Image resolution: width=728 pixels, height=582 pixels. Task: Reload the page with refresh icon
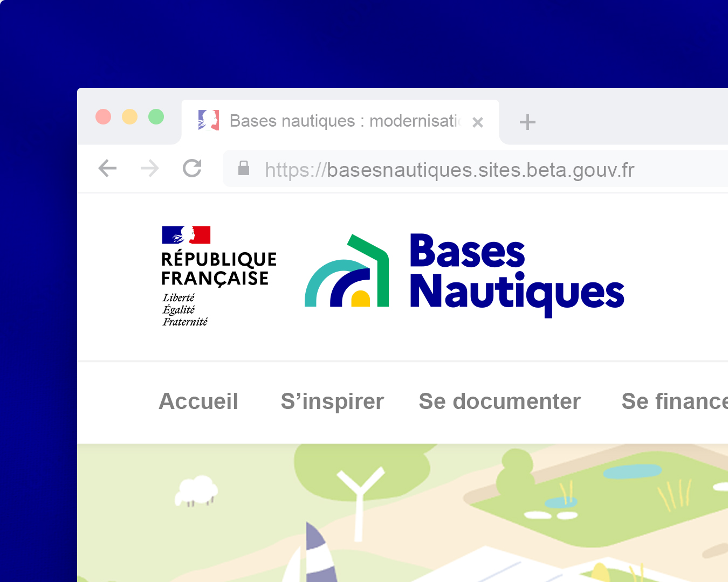click(x=192, y=168)
